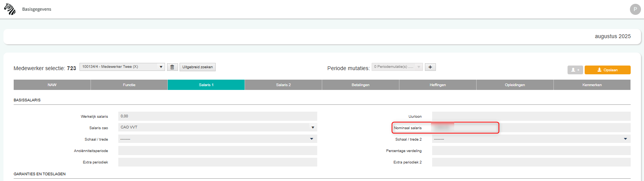Open the Salaris cao dropdown
The image size is (644, 181).
coord(218,127)
